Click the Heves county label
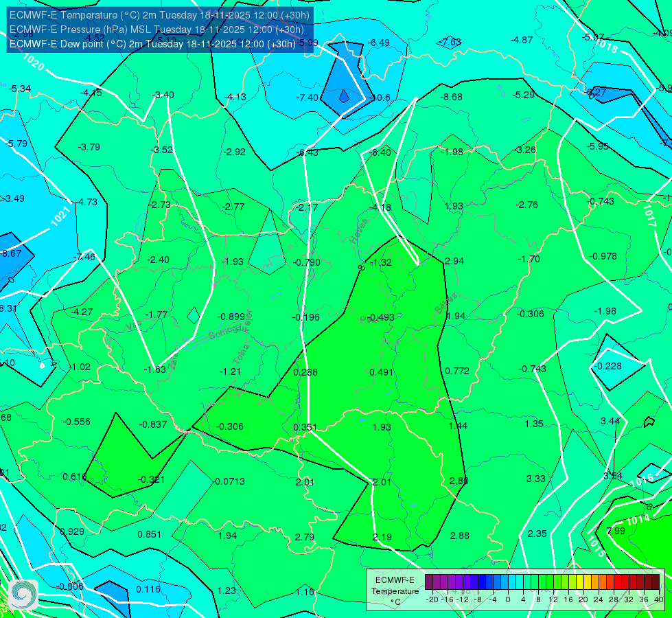672x618 pixels. click(x=359, y=231)
